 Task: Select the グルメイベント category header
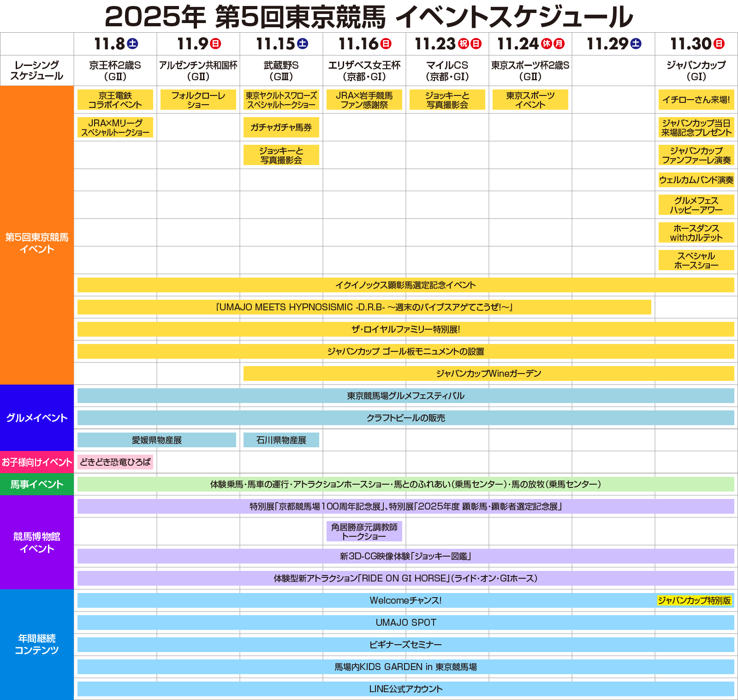point(37,417)
